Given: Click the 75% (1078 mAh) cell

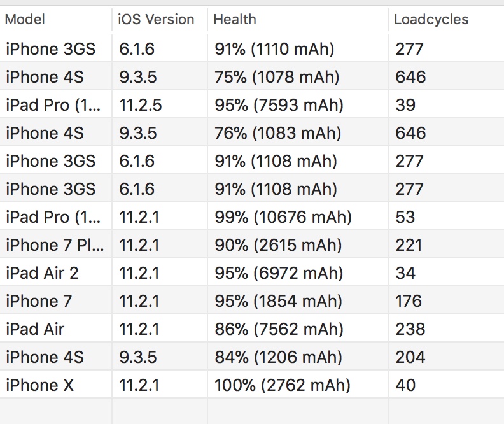Looking at the screenshot, I should pos(298,76).
